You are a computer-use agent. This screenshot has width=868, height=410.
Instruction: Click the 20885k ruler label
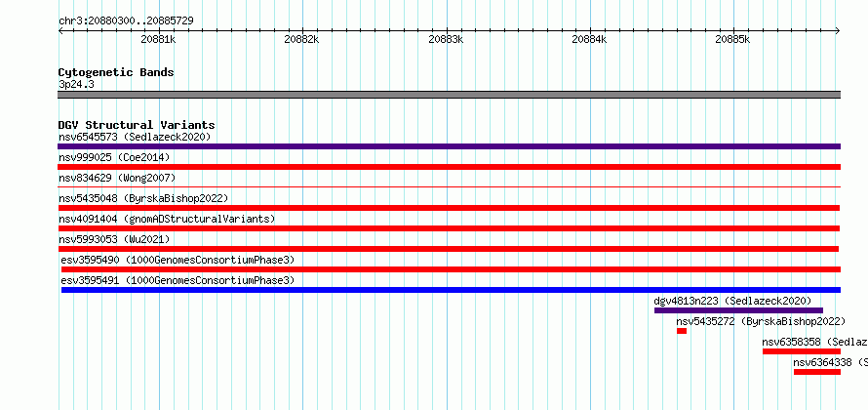click(733, 39)
